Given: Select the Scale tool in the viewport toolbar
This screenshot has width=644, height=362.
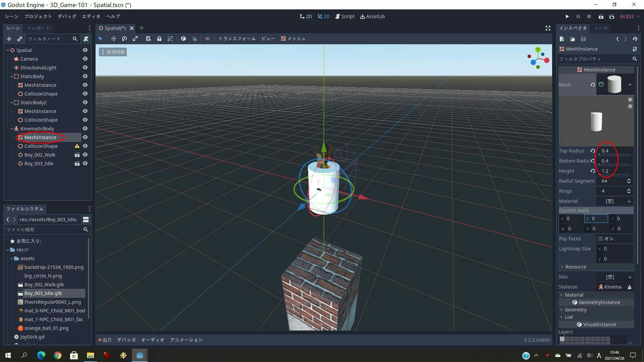Looking at the screenshot, I should [x=135, y=39].
